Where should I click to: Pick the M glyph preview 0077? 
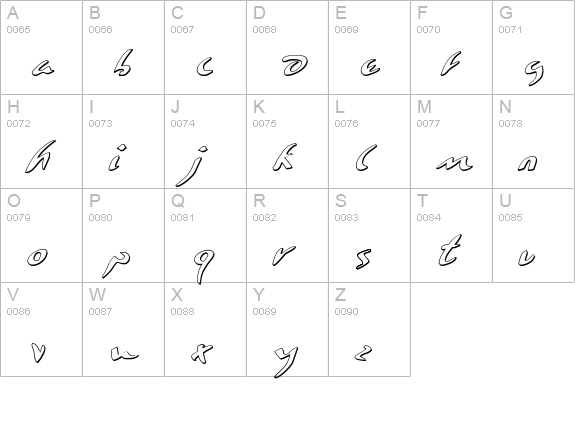pyautogui.click(x=451, y=142)
